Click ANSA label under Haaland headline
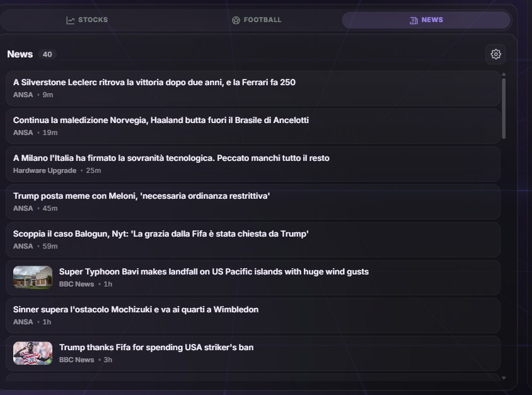 (x=23, y=133)
